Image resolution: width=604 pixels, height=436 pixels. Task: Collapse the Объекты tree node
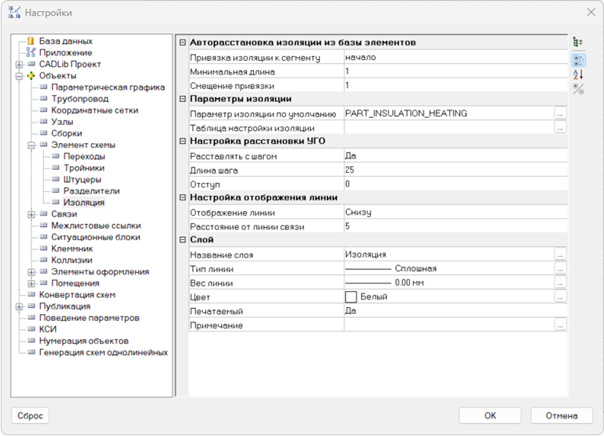pos(19,76)
